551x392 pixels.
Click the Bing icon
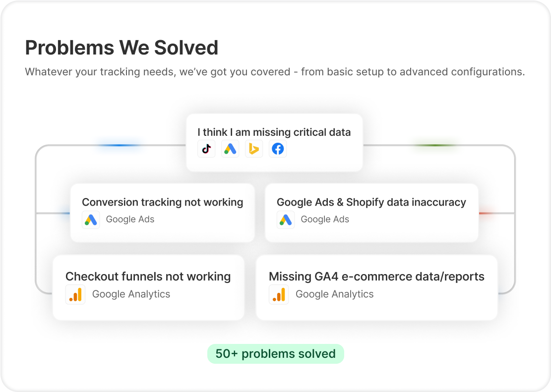[x=254, y=149]
